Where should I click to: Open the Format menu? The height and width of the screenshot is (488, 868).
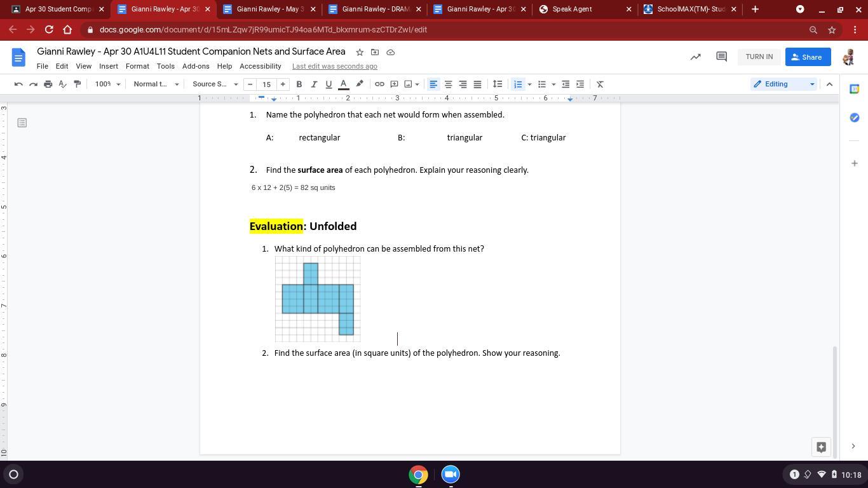pyautogui.click(x=137, y=66)
